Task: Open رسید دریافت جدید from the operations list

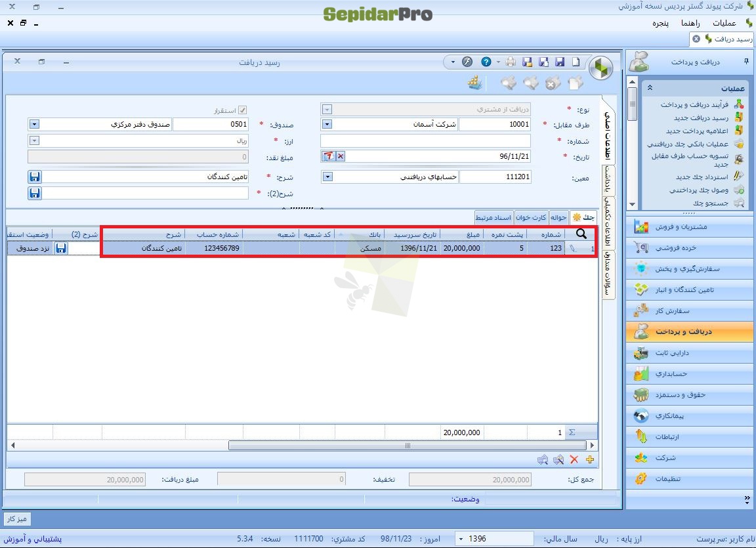Action: point(701,117)
